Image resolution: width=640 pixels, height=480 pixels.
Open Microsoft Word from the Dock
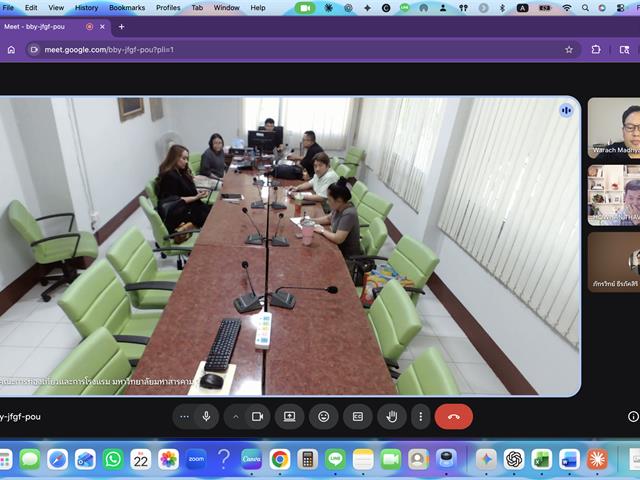[569, 460]
